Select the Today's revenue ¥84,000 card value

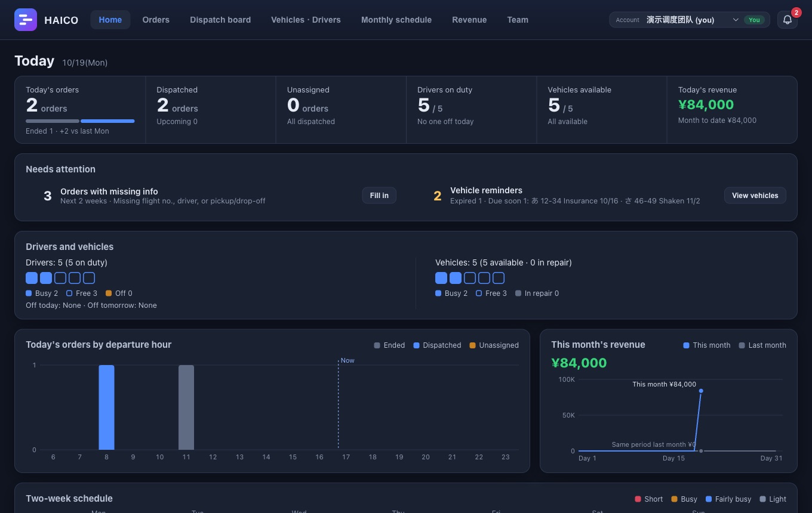pyautogui.click(x=706, y=105)
